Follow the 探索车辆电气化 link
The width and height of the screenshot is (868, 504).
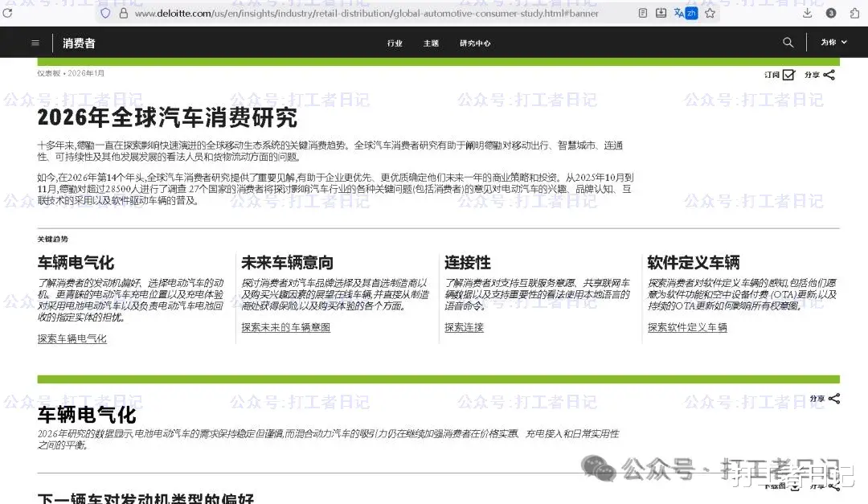point(72,338)
